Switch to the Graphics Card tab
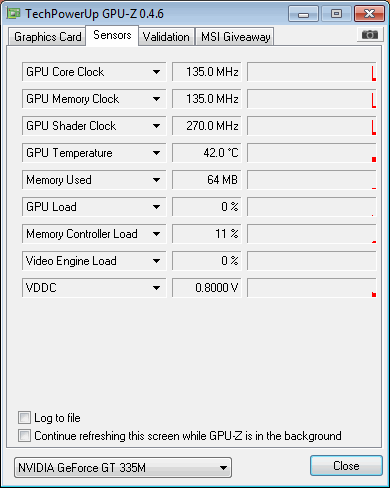The image size is (390, 488). coord(47,37)
